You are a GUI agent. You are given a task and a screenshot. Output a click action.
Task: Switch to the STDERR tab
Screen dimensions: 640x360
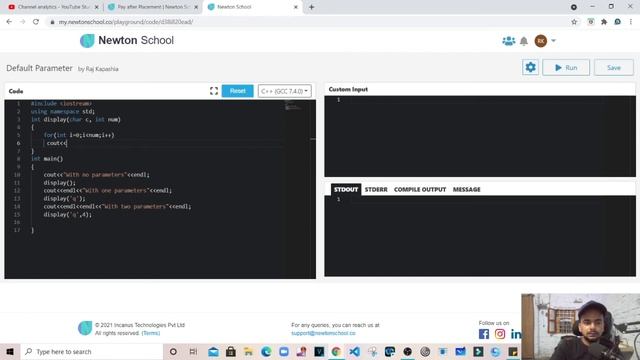point(376,189)
